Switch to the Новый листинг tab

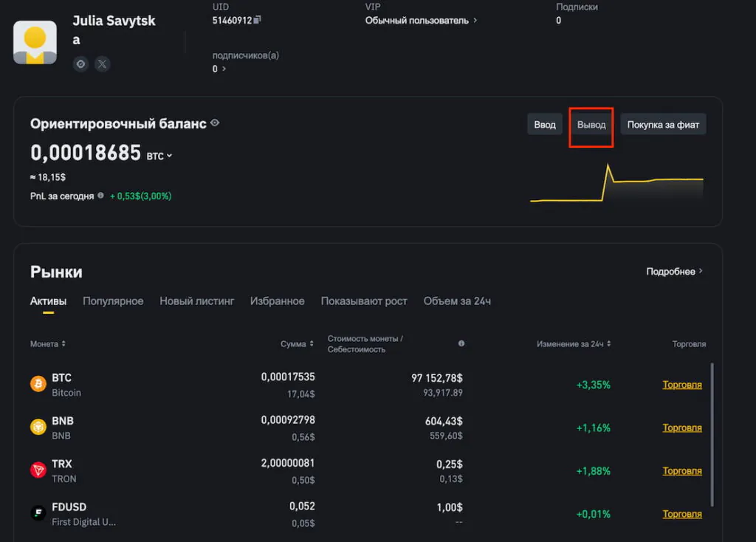196,301
